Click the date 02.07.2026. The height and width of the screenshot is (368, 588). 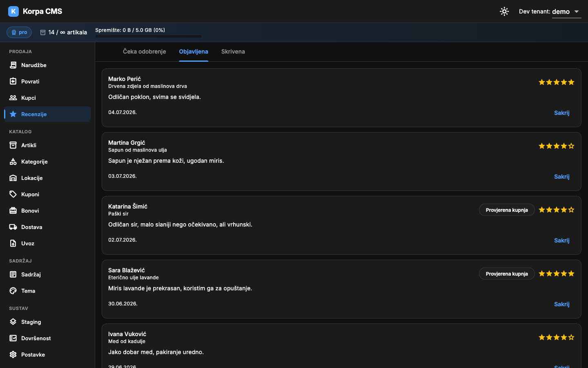tap(122, 240)
